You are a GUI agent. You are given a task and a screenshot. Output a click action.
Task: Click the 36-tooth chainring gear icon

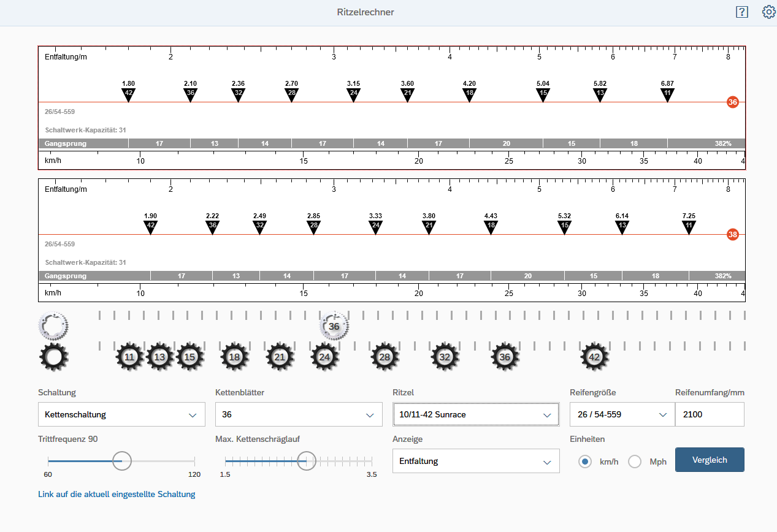click(334, 326)
